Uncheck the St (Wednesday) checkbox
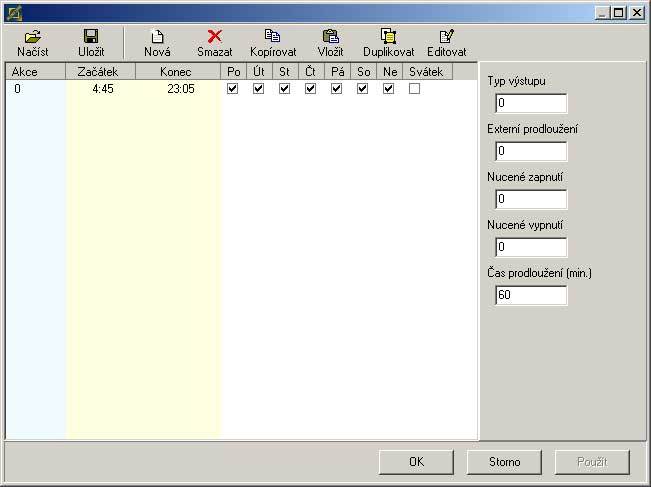Viewport: 651px width, 487px height. click(284, 88)
